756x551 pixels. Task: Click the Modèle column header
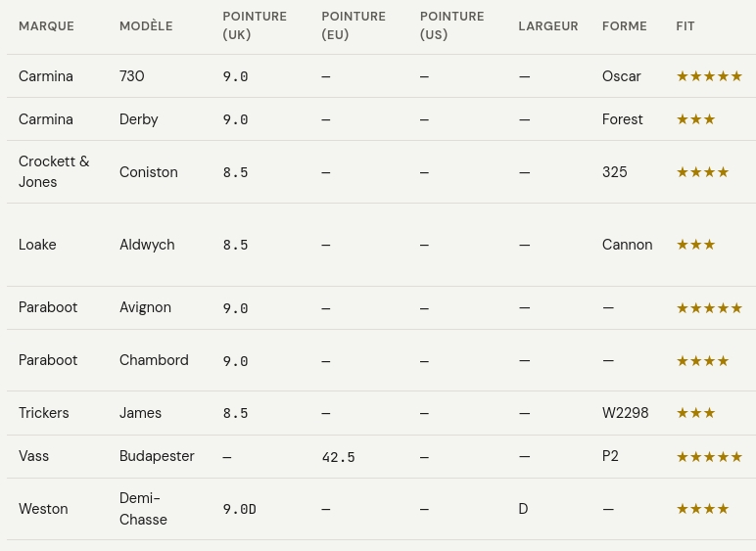(146, 26)
